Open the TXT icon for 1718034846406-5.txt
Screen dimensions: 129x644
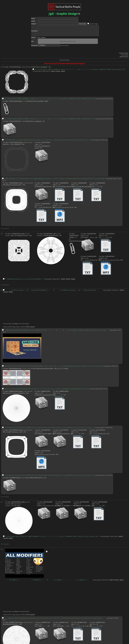point(41,216)
